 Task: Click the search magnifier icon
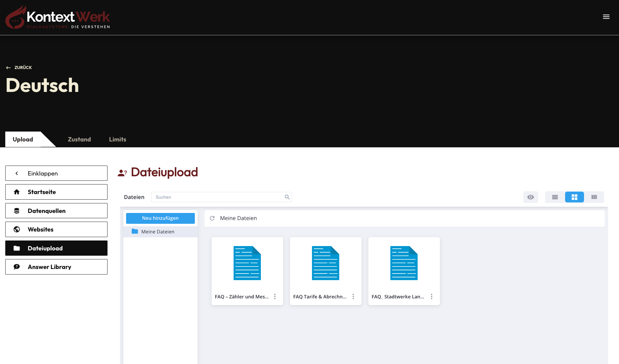(287, 197)
